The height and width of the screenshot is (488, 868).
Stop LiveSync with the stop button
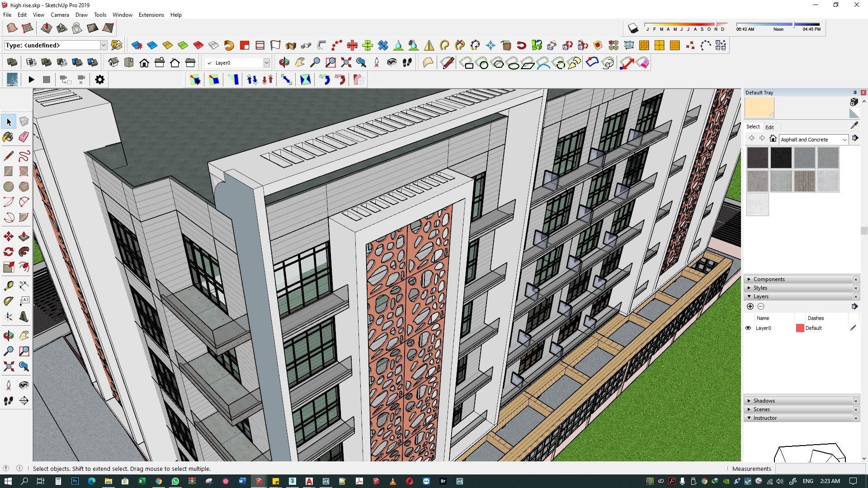tap(46, 80)
